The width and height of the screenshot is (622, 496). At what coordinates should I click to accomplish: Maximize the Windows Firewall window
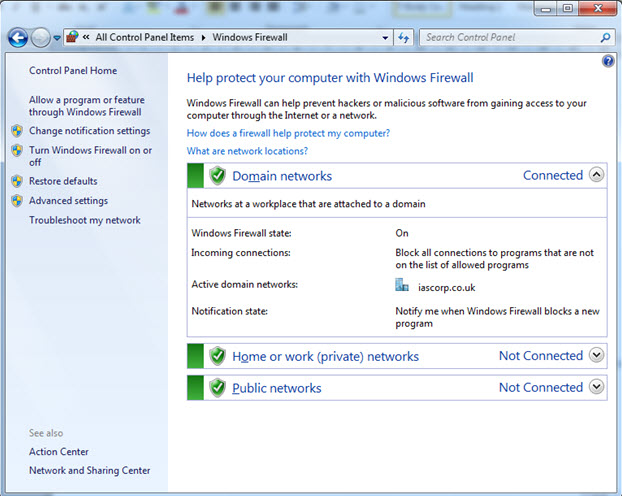coord(568,9)
